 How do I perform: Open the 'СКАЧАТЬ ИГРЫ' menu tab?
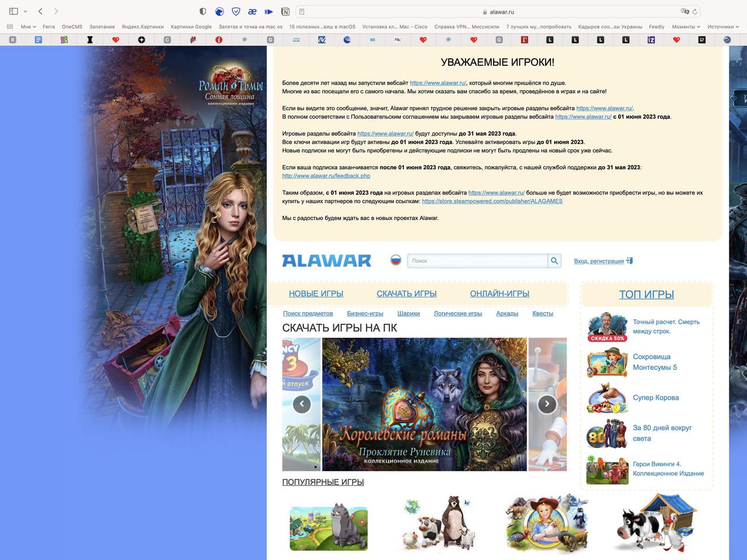pyautogui.click(x=407, y=293)
